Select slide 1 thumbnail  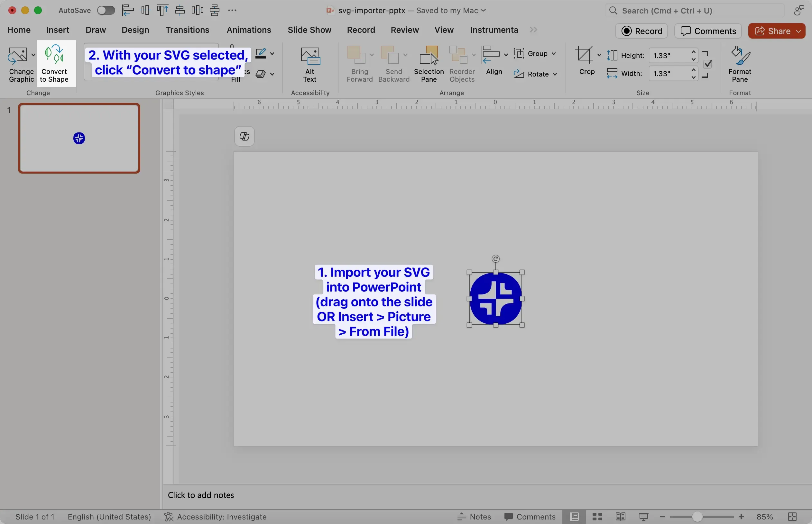point(78,138)
